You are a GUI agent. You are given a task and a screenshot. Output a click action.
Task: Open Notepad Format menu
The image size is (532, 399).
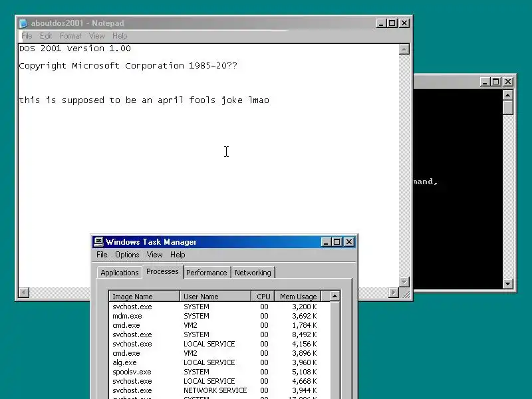(x=70, y=36)
